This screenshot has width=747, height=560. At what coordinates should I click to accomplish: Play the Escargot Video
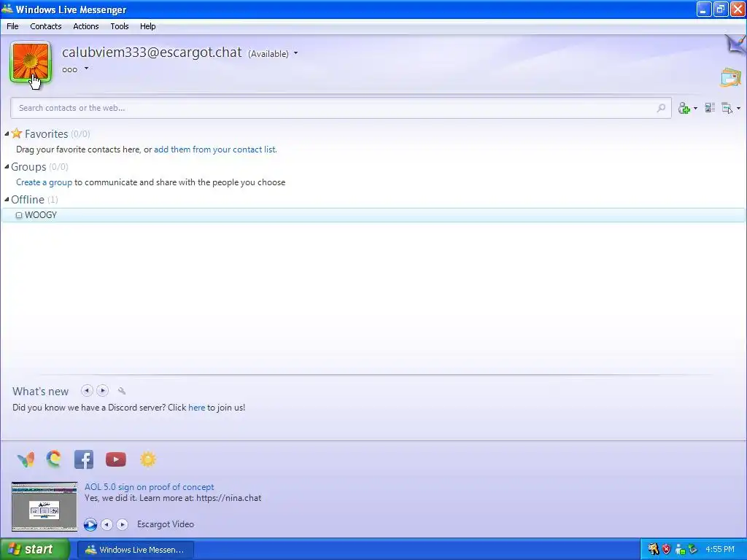click(90, 524)
